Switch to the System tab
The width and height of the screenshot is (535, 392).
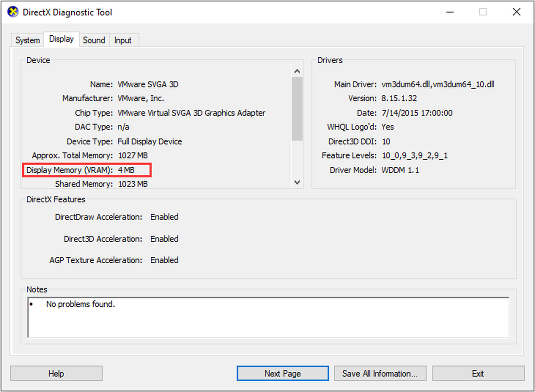(x=28, y=40)
